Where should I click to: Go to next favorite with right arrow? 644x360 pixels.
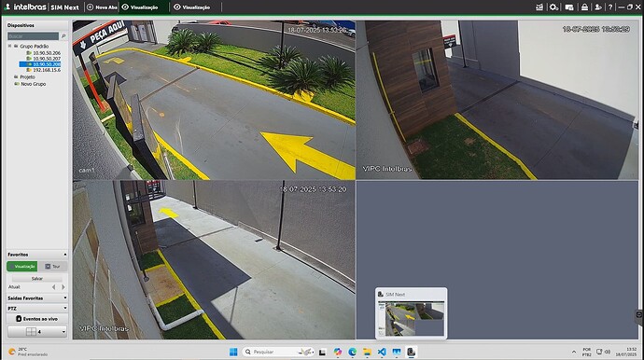click(x=63, y=287)
